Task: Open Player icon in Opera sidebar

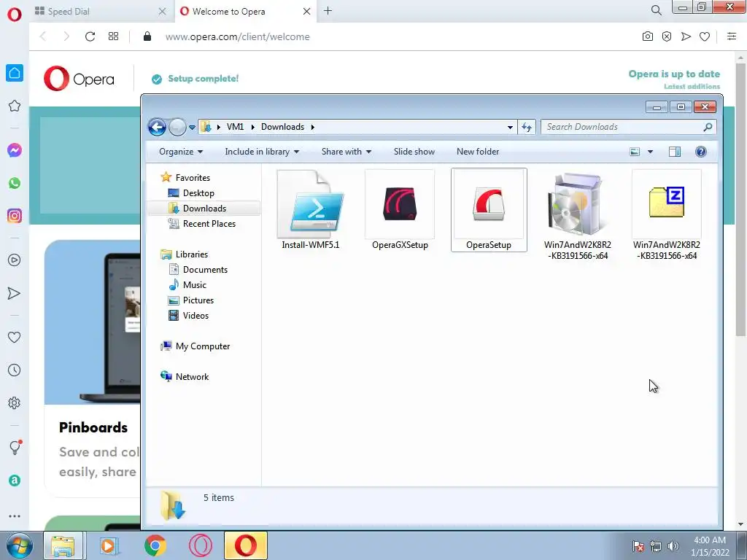Action: pyautogui.click(x=15, y=260)
